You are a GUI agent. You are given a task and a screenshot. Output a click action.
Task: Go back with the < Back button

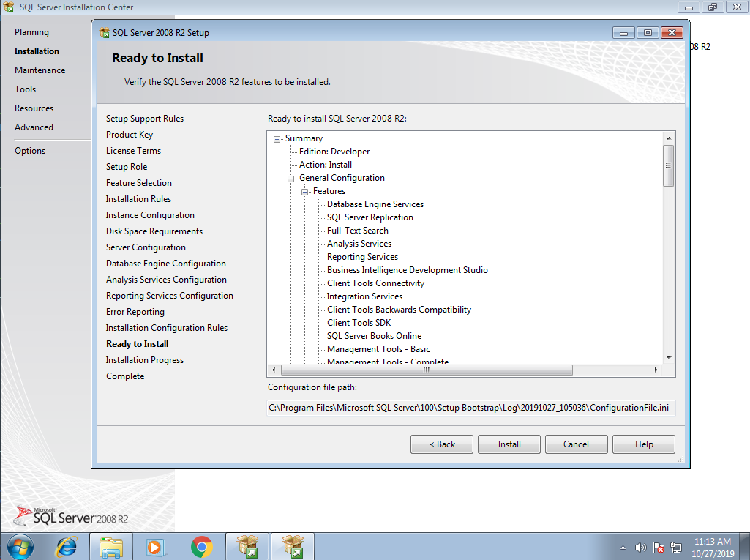click(x=442, y=444)
